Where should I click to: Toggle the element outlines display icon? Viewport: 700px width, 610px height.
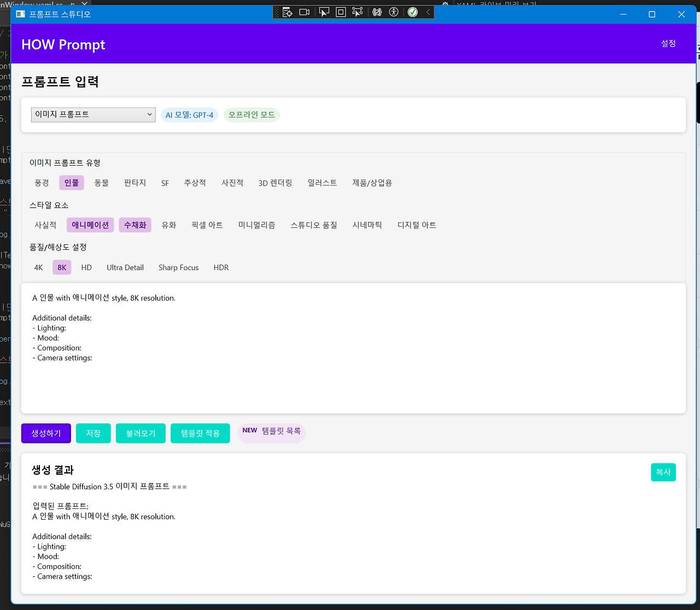(341, 11)
